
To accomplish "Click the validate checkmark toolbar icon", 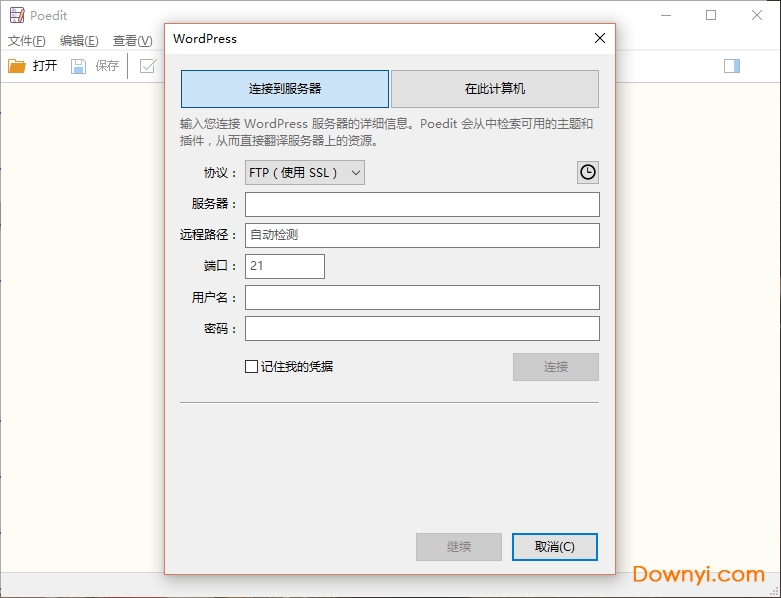I will 148,66.
